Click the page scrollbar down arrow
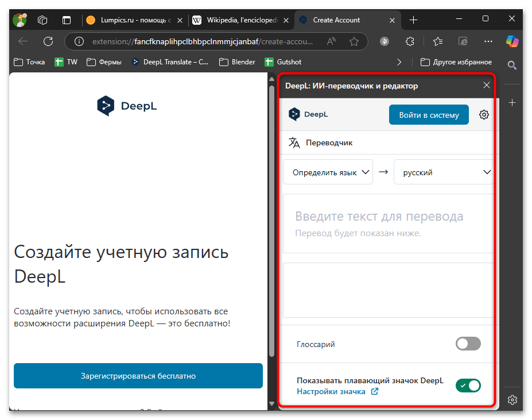Viewport: 532px width, 420px height. coord(271,404)
